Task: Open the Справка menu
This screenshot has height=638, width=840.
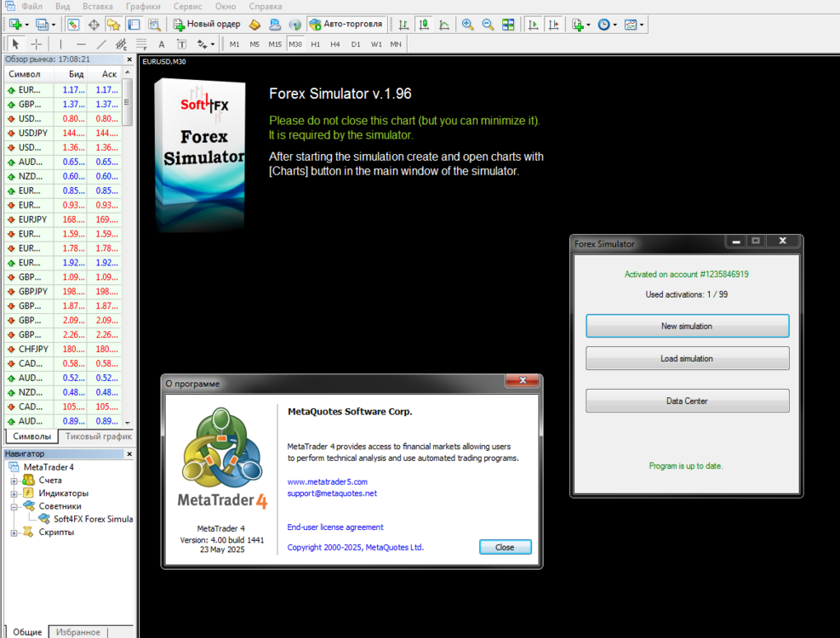Action: pyautogui.click(x=266, y=7)
